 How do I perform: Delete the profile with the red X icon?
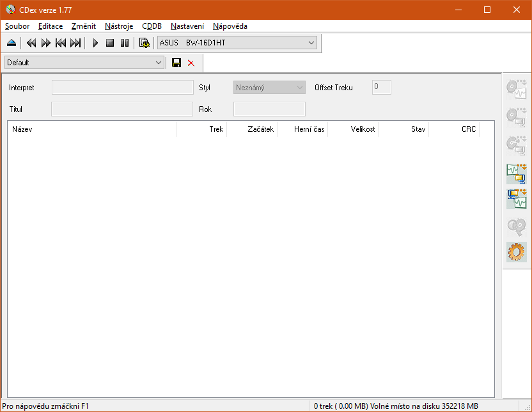191,63
